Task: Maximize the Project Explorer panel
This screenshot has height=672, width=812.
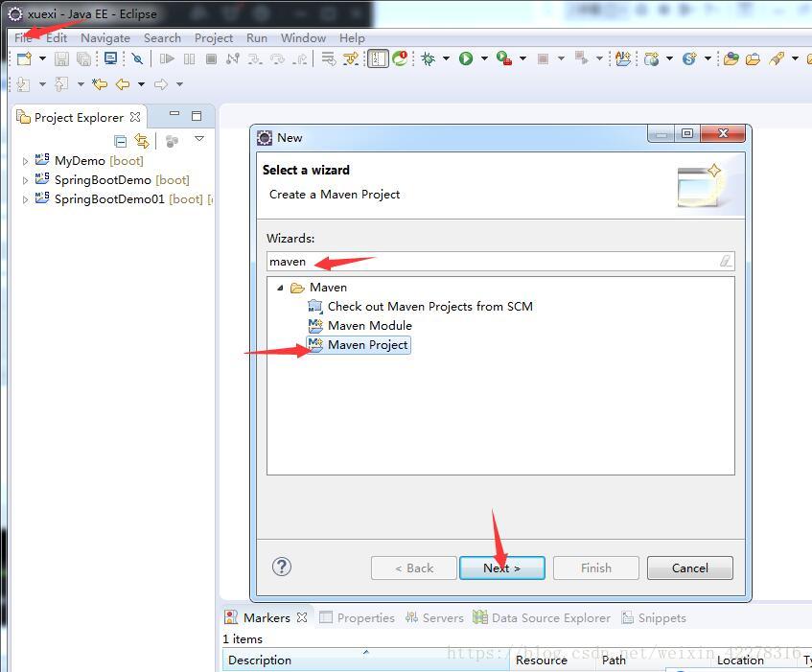Action: [197, 115]
